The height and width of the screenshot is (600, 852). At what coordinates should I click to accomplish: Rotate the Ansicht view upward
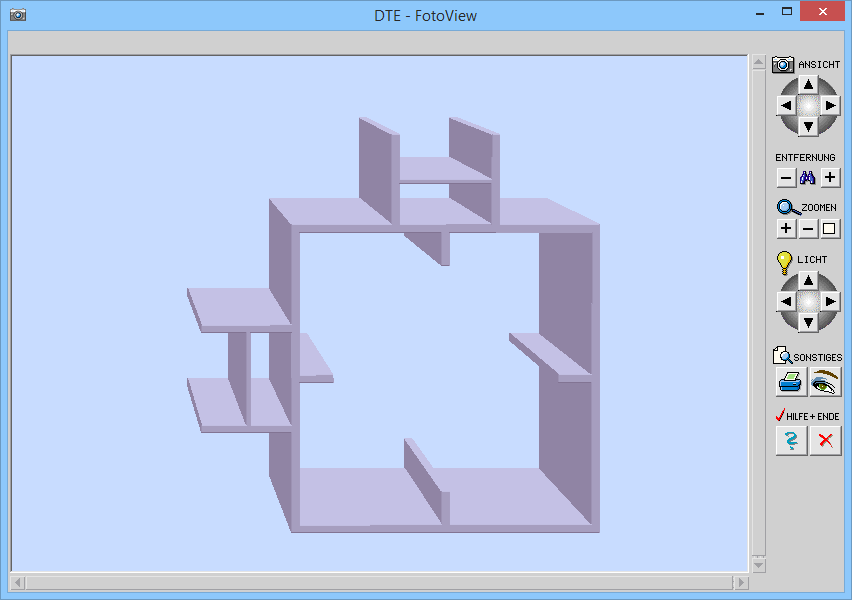(x=808, y=84)
